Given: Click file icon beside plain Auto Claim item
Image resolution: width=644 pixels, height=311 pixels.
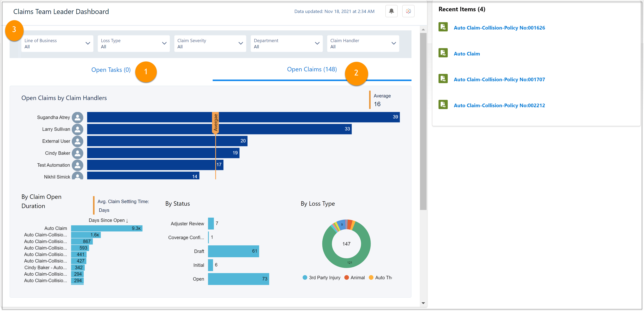Looking at the screenshot, I should tap(443, 53).
